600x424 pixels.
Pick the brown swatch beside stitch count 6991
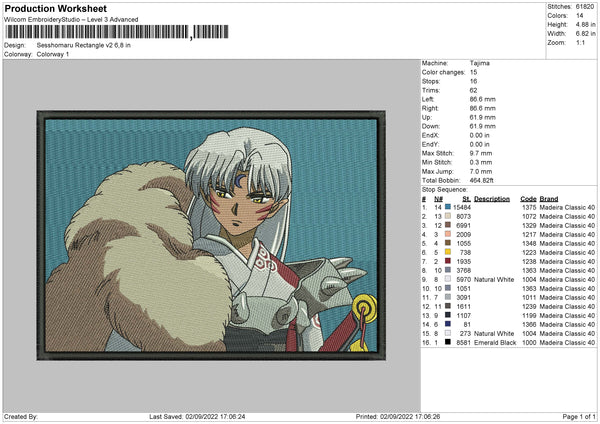tap(448, 225)
